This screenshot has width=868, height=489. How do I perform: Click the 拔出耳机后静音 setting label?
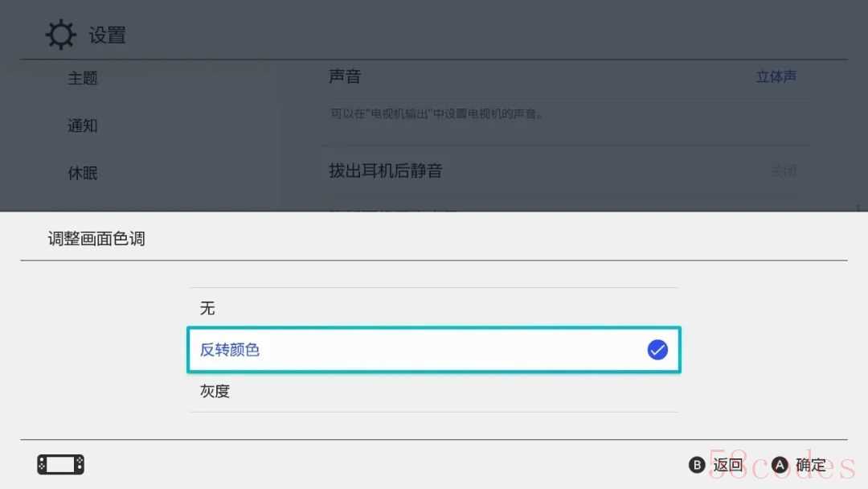[x=385, y=171]
